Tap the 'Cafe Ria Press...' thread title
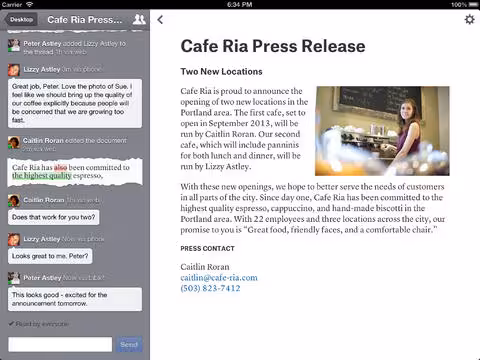Image resolution: width=480 pixels, height=360 pixels. [x=85, y=20]
